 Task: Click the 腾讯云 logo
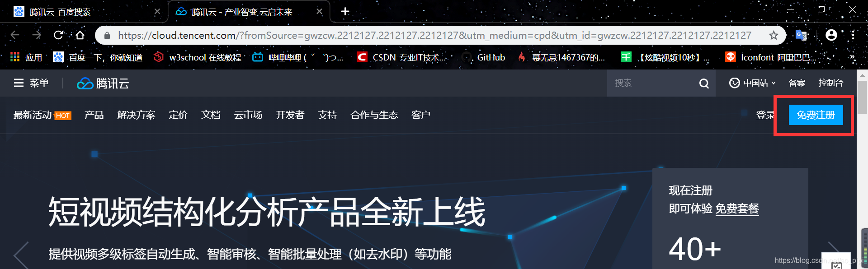tap(103, 83)
